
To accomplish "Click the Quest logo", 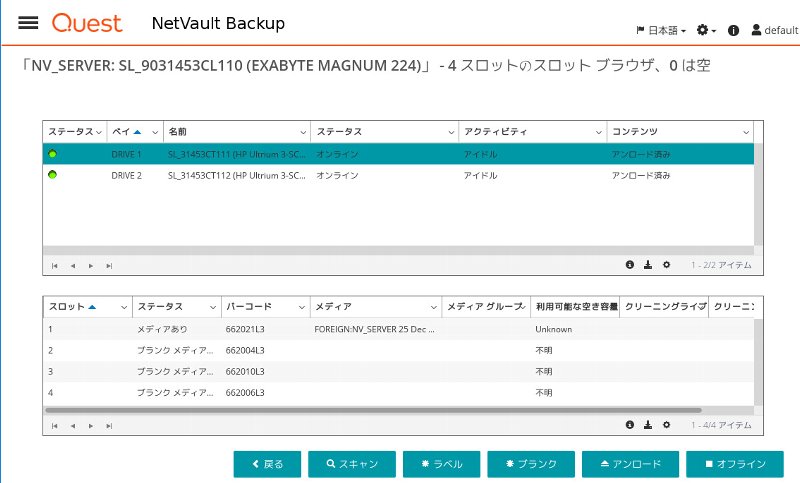I will pos(87,23).
